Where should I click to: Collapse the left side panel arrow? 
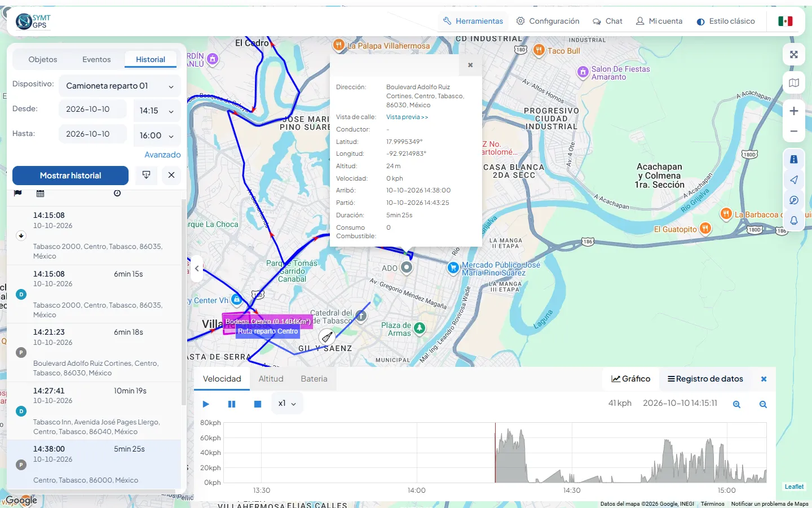click(x=196, y=269)
